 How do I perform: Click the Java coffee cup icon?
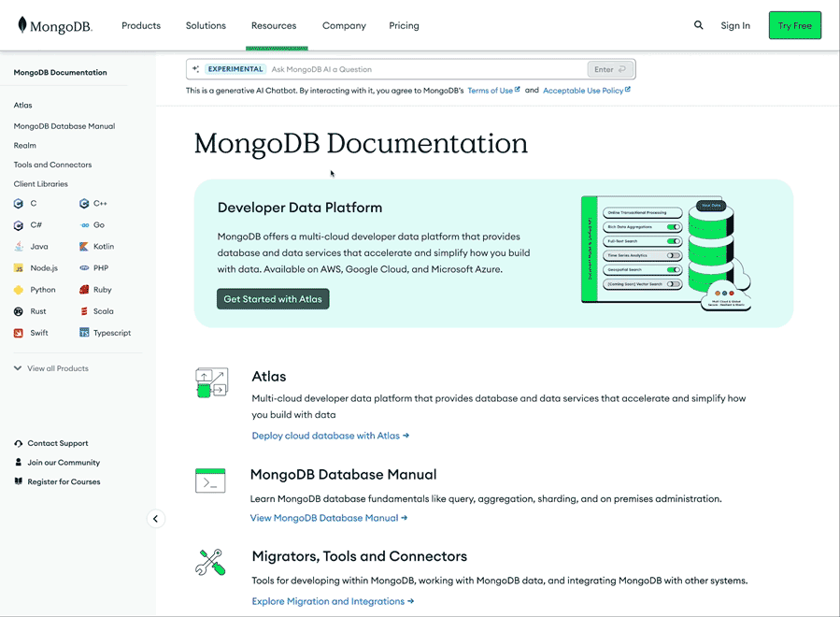point(19,247)
